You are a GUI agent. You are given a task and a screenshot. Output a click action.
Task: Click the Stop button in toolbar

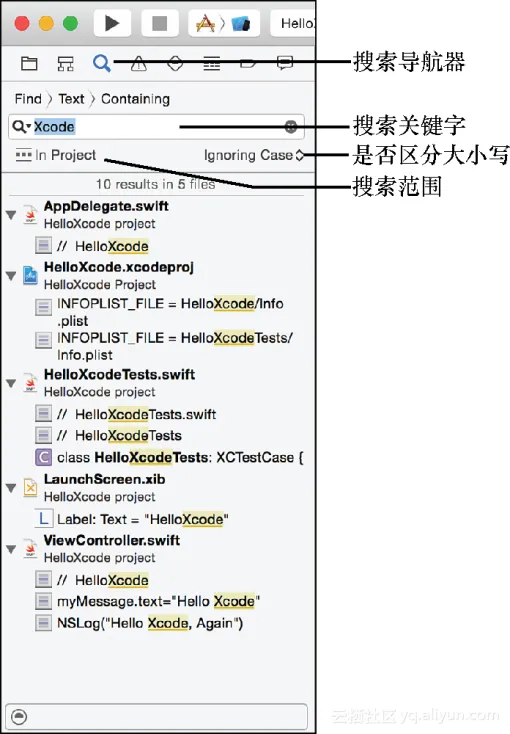point(160,23)
